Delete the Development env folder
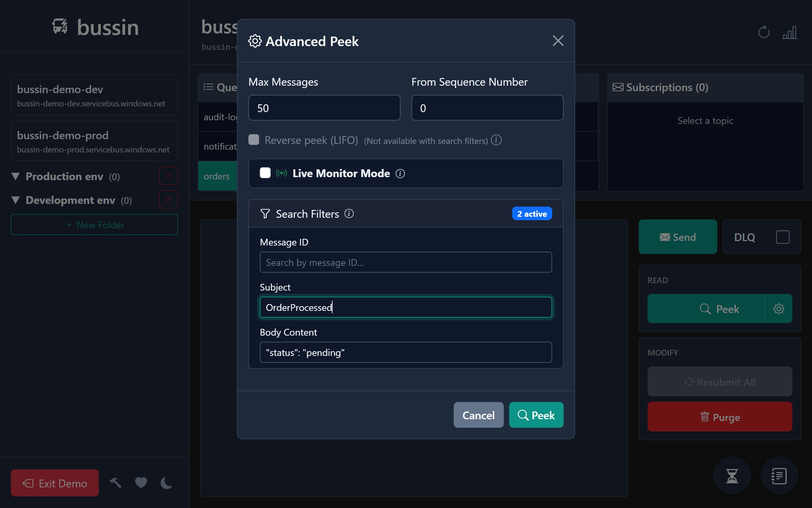This screenshot has width=812, height=508. (168, 199)
